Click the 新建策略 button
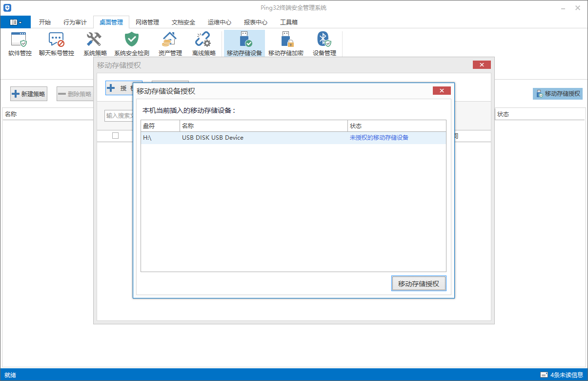 coord(29,94)
